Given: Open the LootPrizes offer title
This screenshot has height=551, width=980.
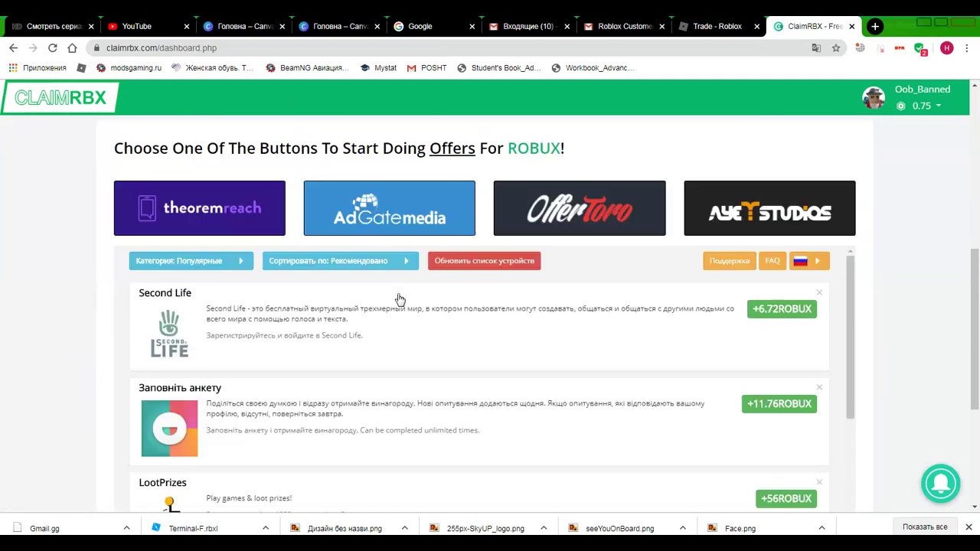Looking at the screenshot, I should pyautogui.click(x=162, y=482).
